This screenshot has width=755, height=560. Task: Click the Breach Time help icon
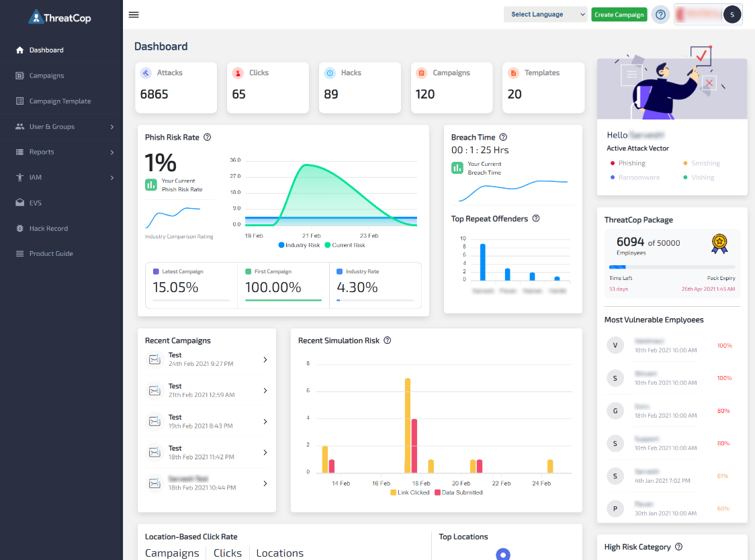point(503,137)
